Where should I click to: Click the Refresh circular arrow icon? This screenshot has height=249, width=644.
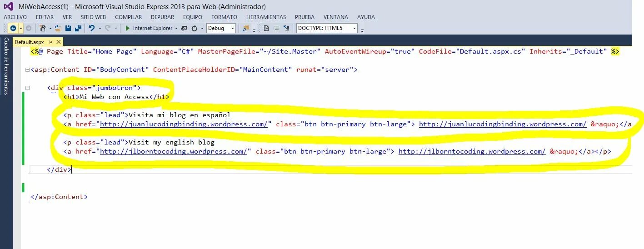pyautogui.click(x=195, y=28)
